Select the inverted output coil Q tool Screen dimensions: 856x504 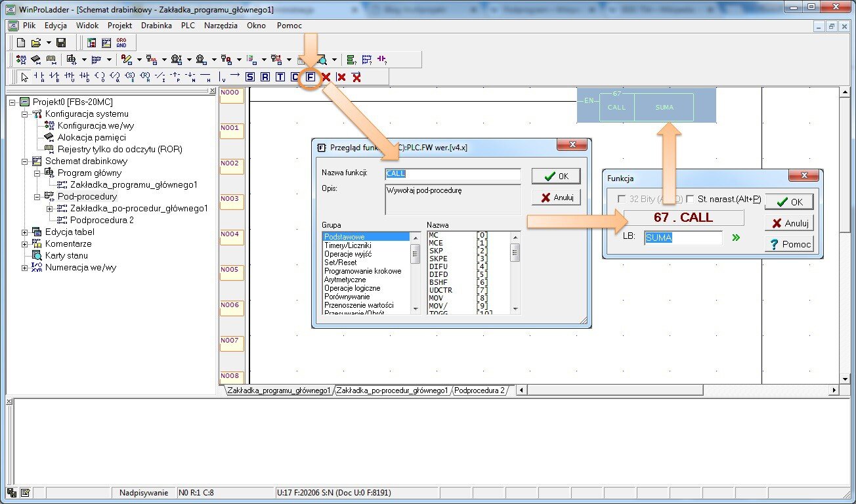(115, 77)
